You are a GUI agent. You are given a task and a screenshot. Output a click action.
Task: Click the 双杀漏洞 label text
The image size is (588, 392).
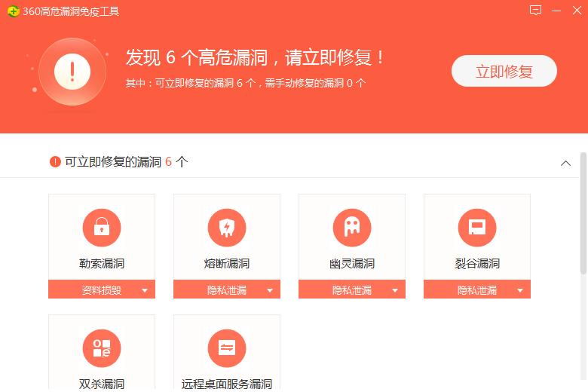102,384
